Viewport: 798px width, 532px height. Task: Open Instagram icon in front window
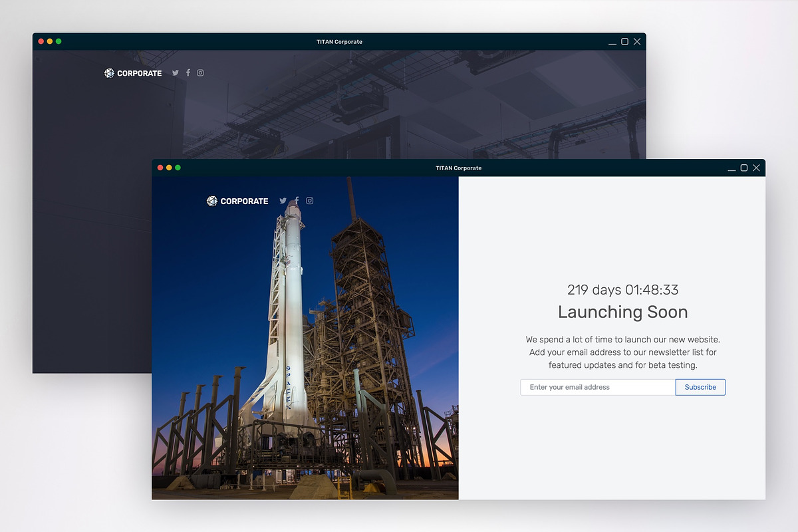(310, 201)
